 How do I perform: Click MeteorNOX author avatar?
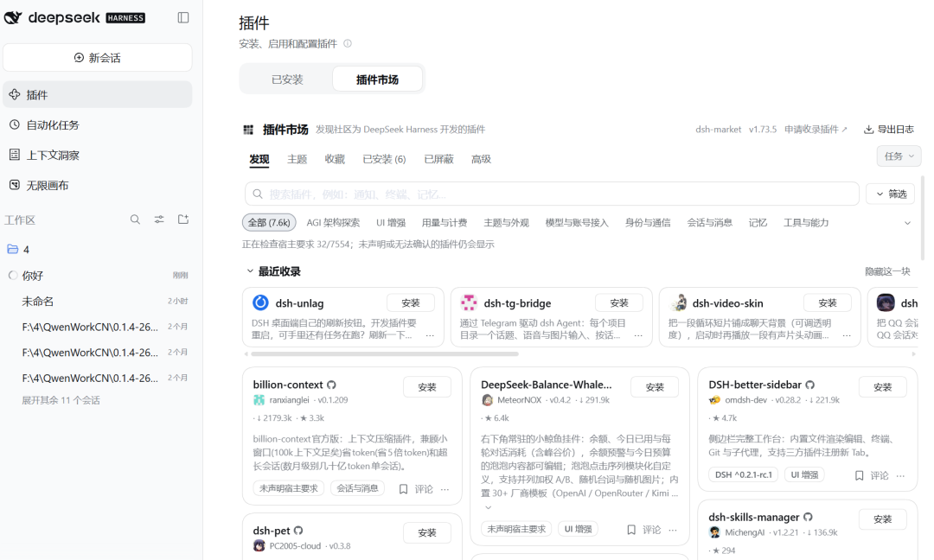click(x=487, y=400)
